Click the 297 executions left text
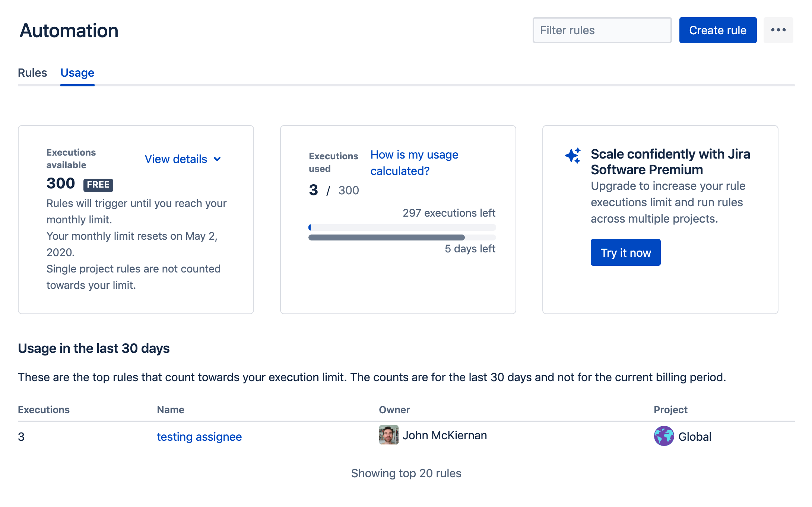The image size is (812, 507). click(x=449, y=213)
